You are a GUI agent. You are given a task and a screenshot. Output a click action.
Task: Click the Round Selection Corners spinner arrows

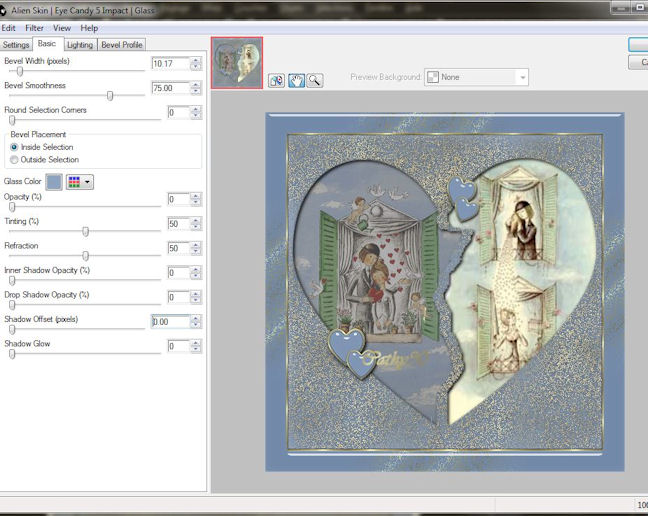click(196, 112)
